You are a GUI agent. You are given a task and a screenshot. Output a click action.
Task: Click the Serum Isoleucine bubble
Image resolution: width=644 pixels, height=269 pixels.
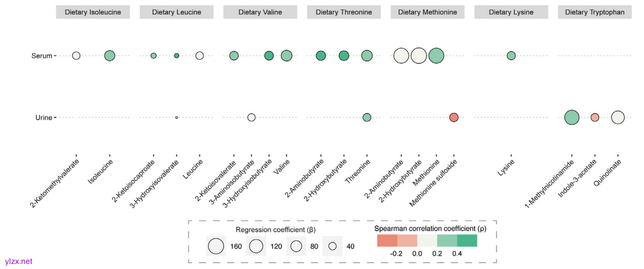click(110, 56)
